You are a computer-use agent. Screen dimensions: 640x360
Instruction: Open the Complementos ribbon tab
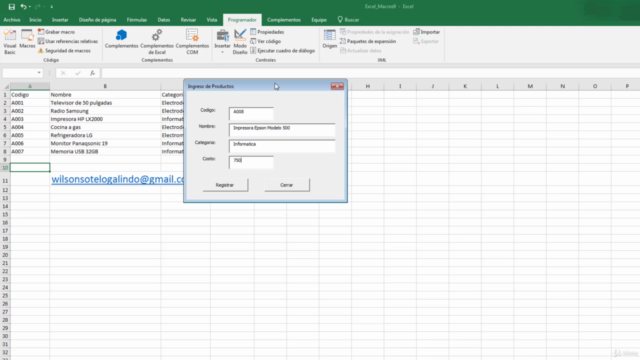284,20
